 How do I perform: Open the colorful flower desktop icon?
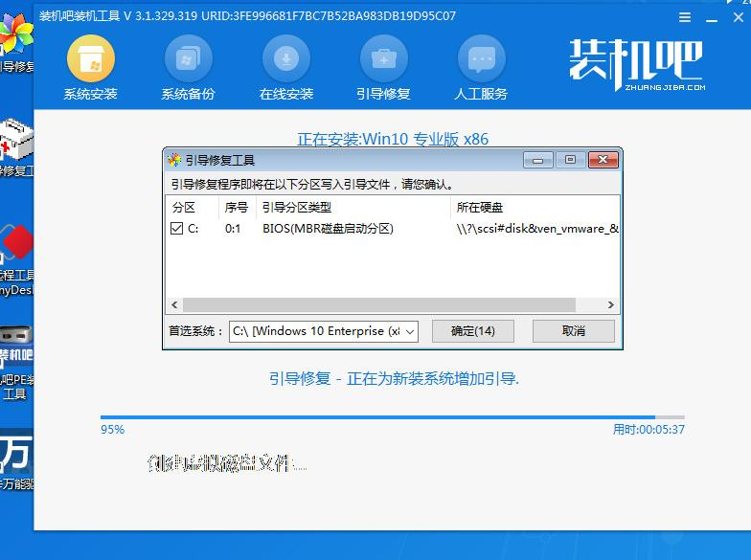16,40
